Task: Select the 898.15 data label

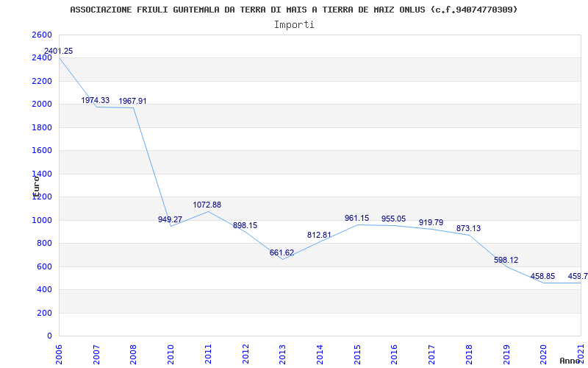Action: click(x=245, y=226)
